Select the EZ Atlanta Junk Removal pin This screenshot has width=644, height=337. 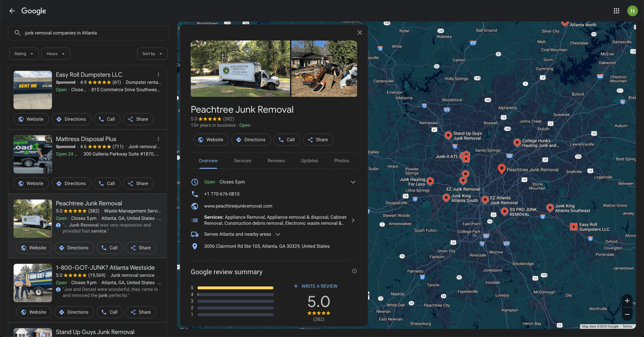[485, 199]
